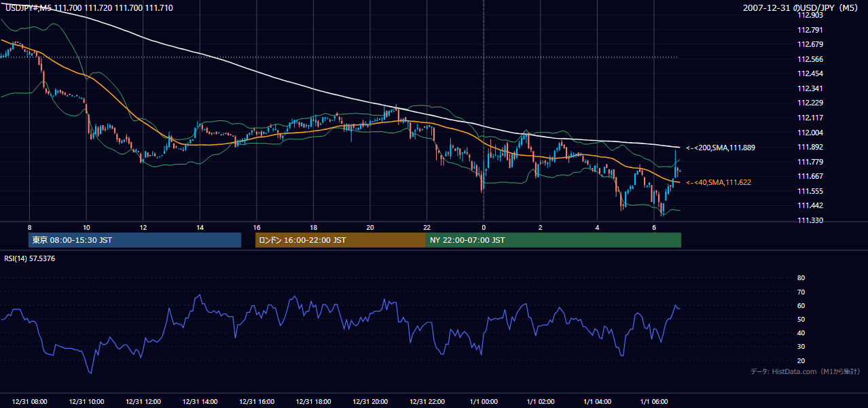Viewport: 868px width, 408px height.
Task: Click the 12/31 20:00 time label
Action: [x=369, y=402]
